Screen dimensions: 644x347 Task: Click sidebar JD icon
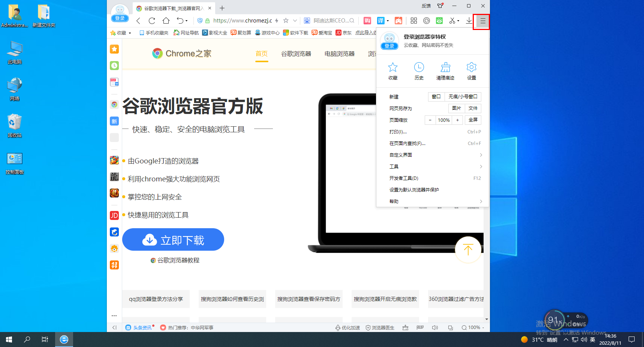(x=114, y=215)
